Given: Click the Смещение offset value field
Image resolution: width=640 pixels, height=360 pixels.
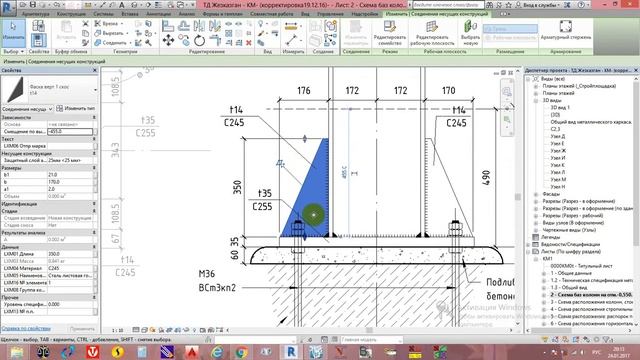Looking at the screenshot, I should [70, 131].
